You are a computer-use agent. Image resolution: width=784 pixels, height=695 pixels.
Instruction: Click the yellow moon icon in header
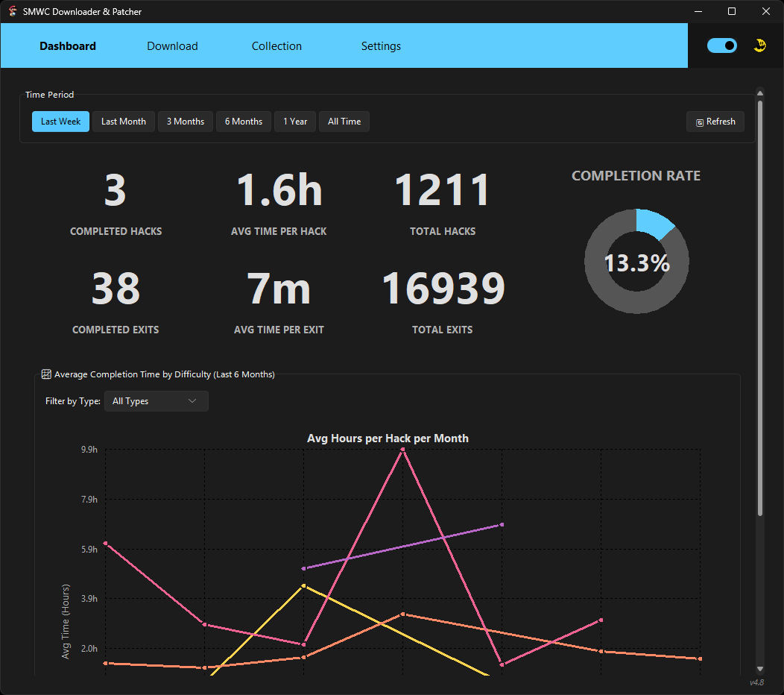[759, 45]
